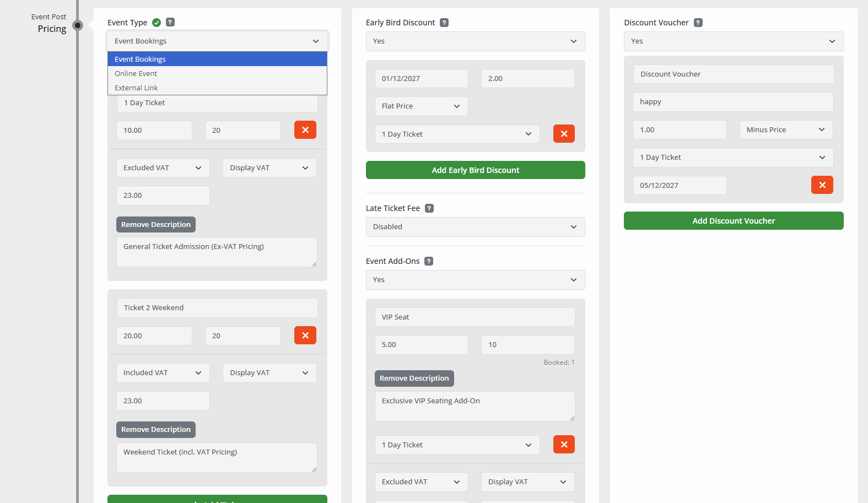
Task: Click the Pricing step marker on timeline
Action: point(78,25)
